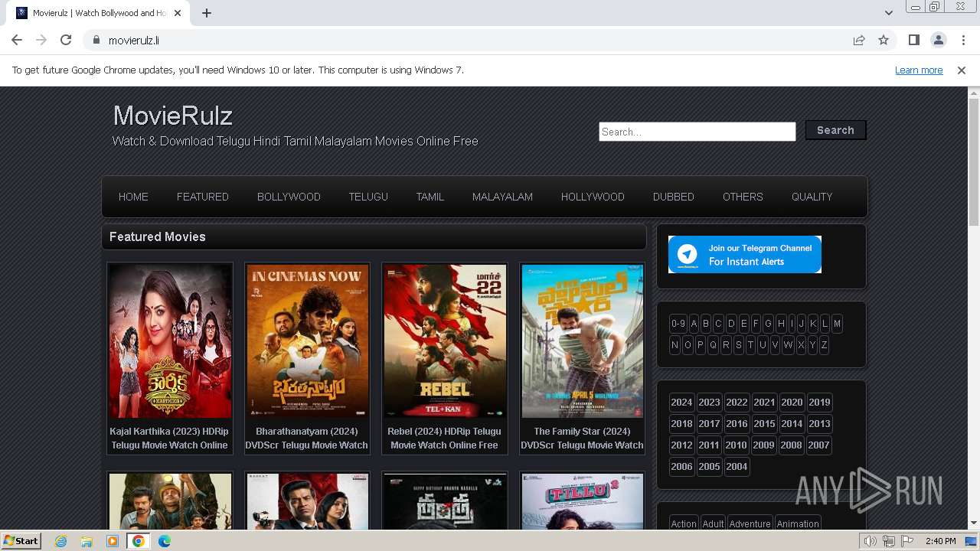Filter movies by year 2010
The image size is (980, 551).
coord(736,445)
